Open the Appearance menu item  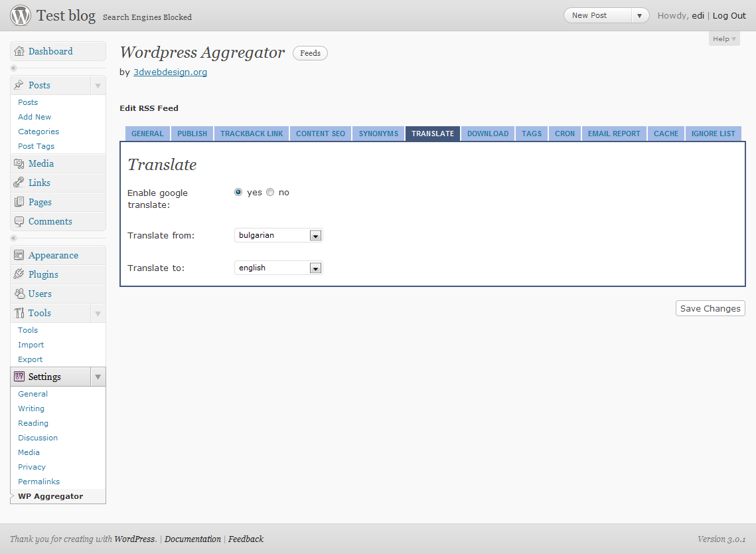pyautogui.click(x=53, y=255)
